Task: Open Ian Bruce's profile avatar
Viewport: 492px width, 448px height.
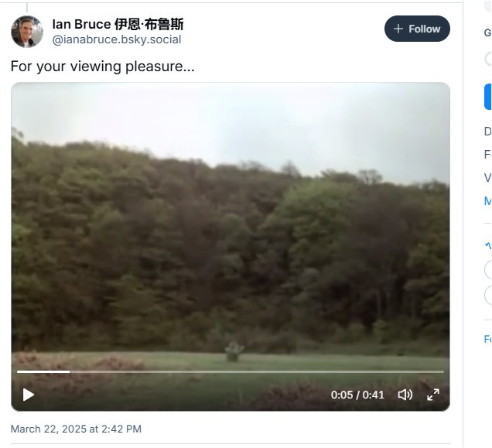Action: point(27,32)
